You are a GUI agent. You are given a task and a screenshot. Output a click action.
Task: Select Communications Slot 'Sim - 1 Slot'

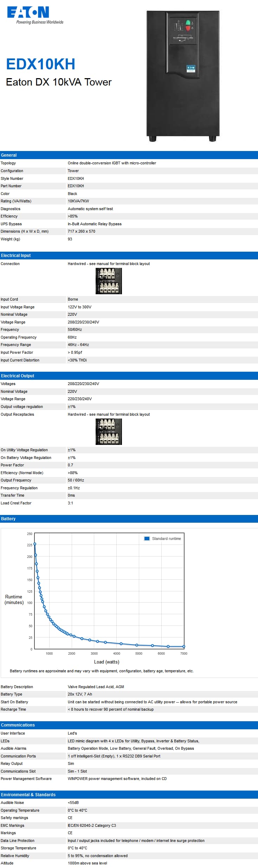click(77, 771)
